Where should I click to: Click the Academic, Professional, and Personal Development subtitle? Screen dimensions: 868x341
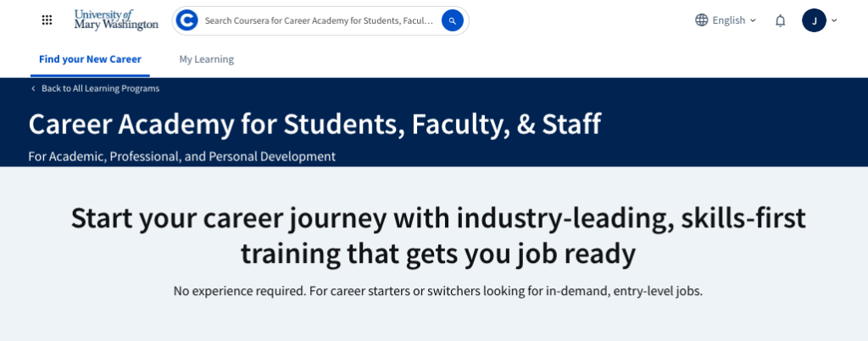[182, 156]
